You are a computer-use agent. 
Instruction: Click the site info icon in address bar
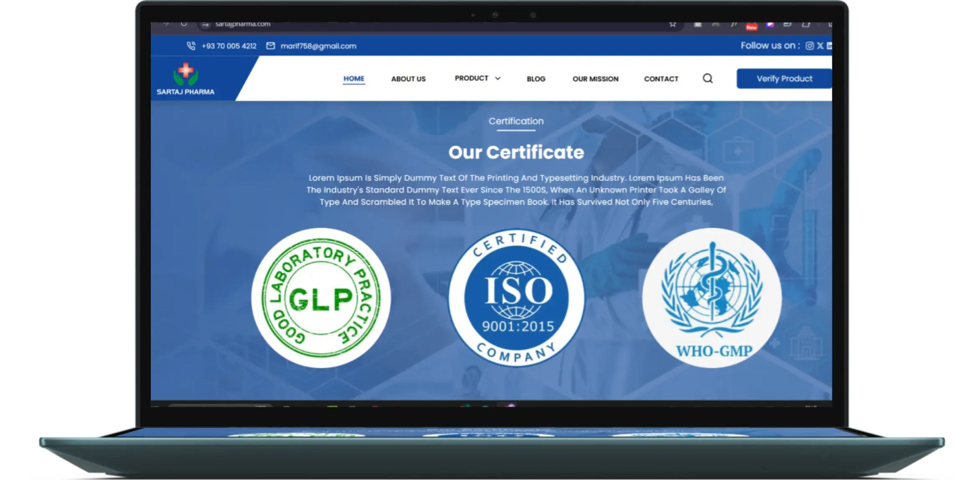[x=205, y=24]
